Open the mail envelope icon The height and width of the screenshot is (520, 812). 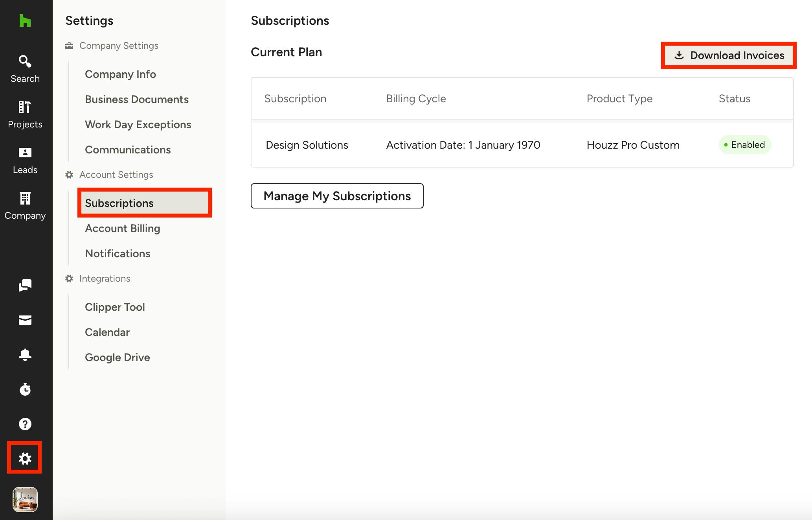[25, 320]
